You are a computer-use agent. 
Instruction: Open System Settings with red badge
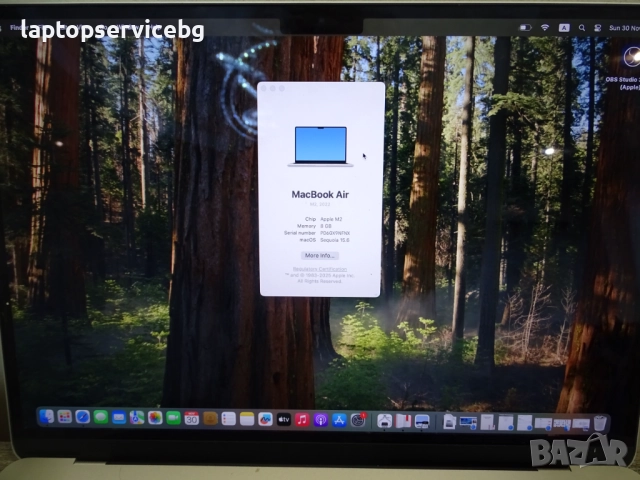[x=358, y=420]
